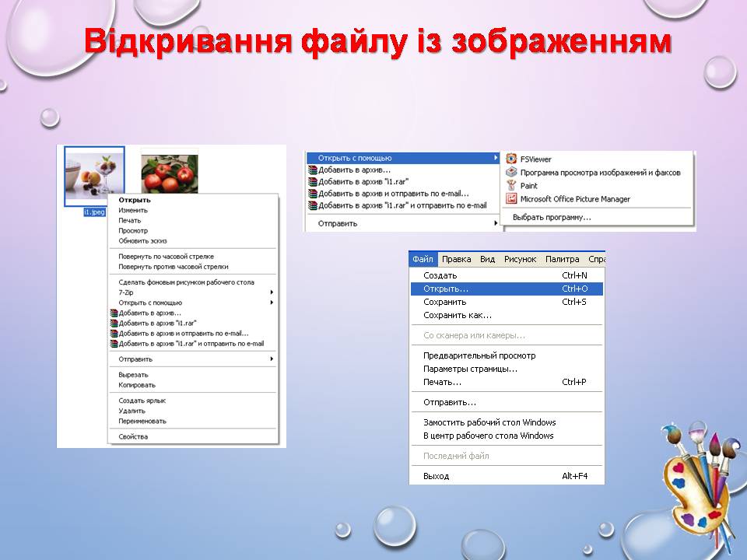
Task: Select the i1.jpeg dessert thumbnail
Action: [x=93, y=175]
